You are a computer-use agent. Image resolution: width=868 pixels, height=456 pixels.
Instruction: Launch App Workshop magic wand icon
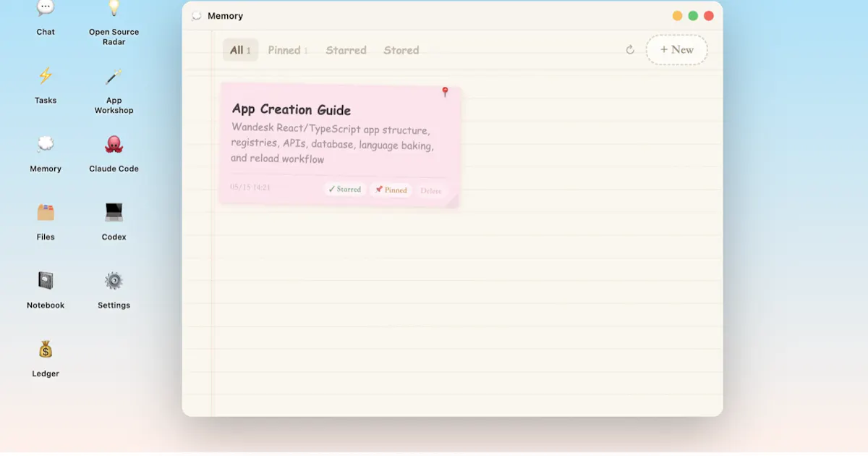click(114, 76)
